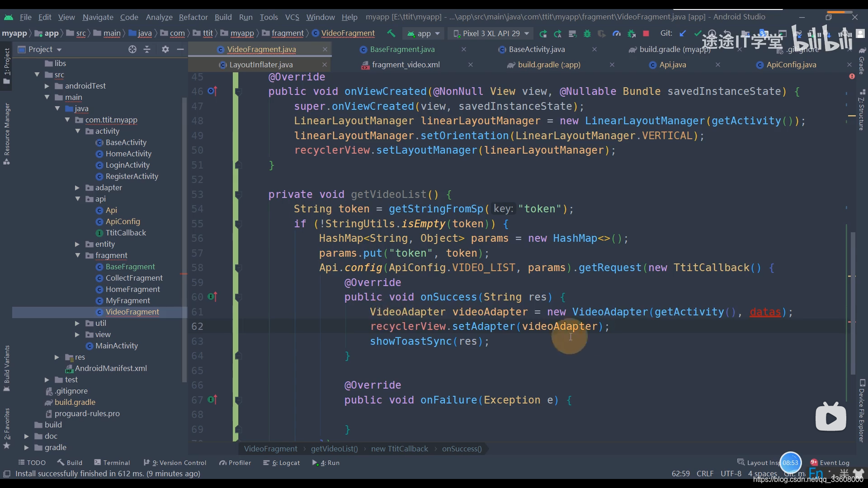
Task: Stop the running app with red square
Action: 646,33
